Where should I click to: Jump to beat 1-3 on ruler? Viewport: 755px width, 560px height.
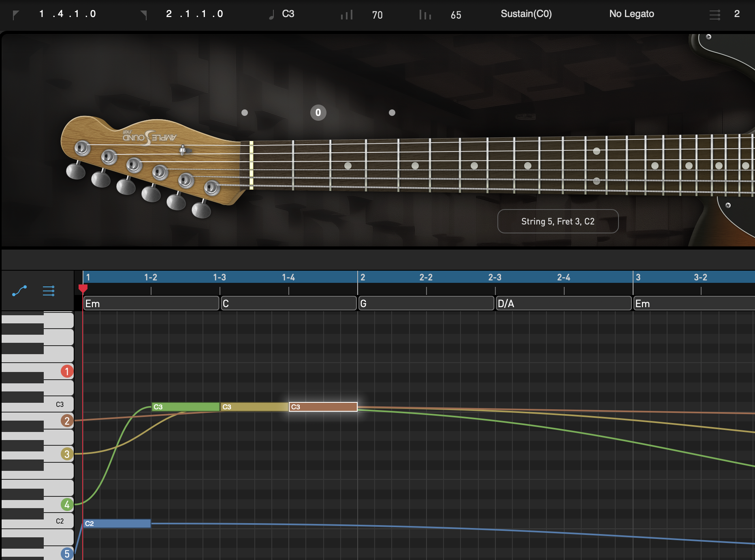[220, 277]
